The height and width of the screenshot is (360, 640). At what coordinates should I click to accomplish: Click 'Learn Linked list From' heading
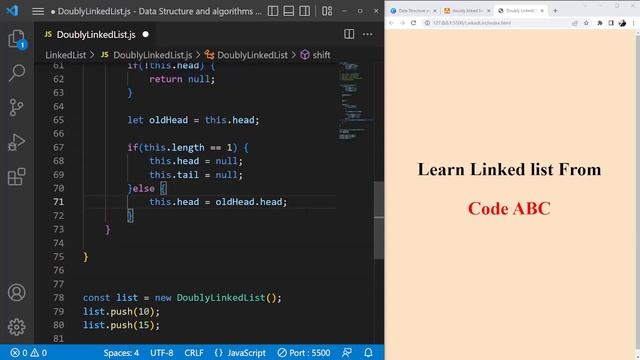click(x=509, y=169)
